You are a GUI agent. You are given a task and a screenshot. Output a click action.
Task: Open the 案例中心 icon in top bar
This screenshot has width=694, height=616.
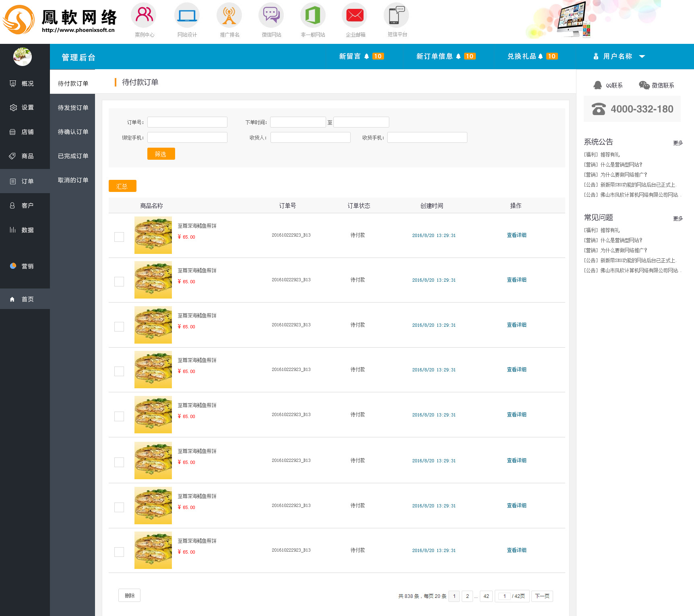(x=144, y=15)
